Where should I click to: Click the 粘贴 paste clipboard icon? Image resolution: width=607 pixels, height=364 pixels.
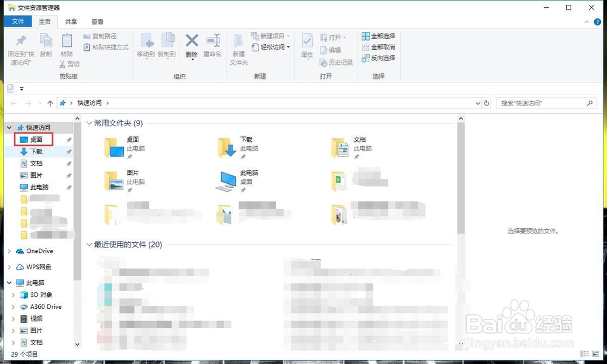pos(67,41)
